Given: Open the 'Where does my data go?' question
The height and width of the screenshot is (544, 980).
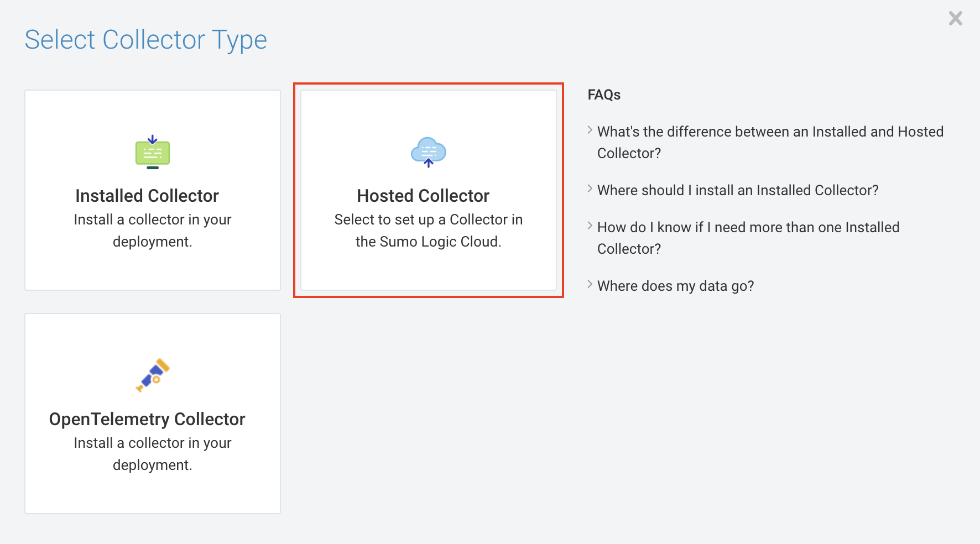Looking at the screenshot, I should (675, 286).
